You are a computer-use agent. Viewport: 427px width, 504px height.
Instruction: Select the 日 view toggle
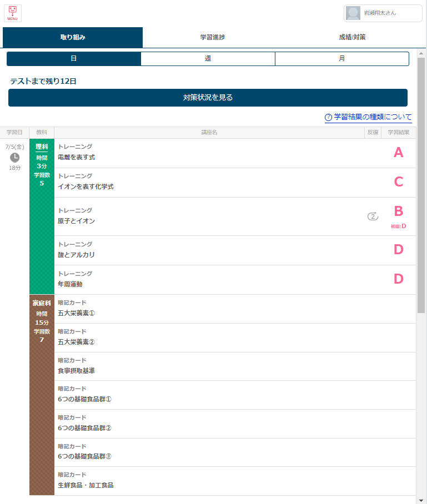[x=74, y=59]
